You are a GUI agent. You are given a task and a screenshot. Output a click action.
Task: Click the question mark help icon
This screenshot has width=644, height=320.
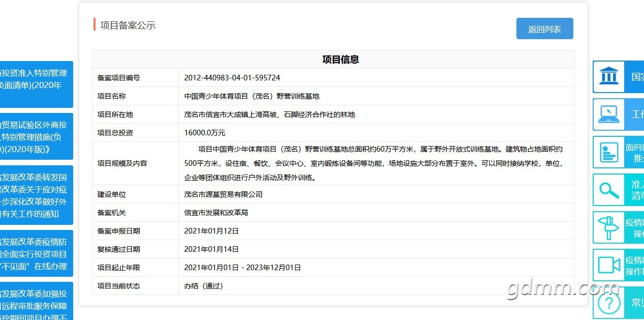(x=608, y=303)
